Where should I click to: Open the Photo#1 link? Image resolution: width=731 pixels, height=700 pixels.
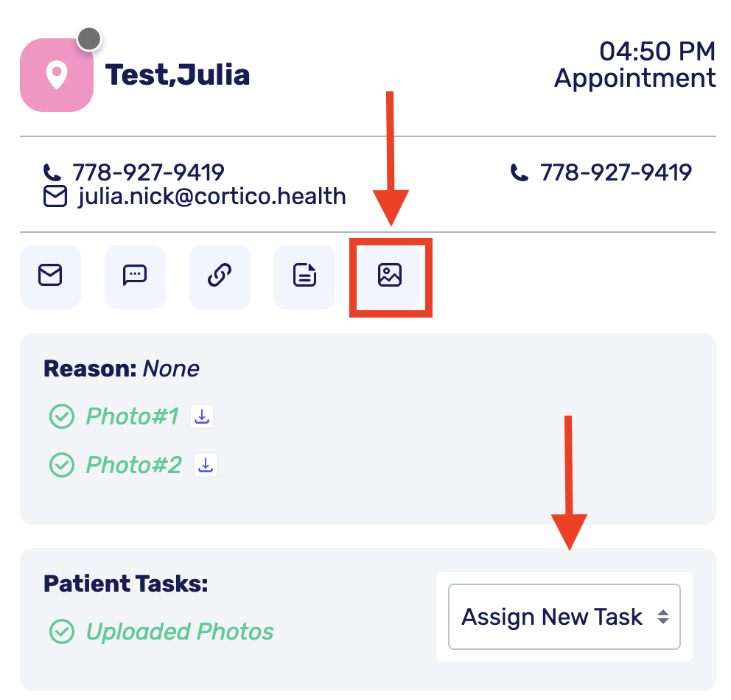[133, 417]
